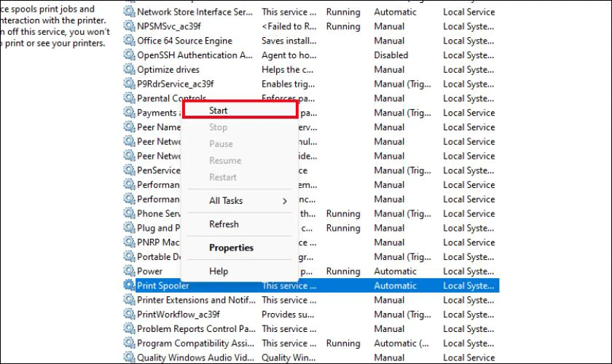Expand the All Tasks submenu arrow
This screenshot has width=612, height=364.
pos(285,201)
